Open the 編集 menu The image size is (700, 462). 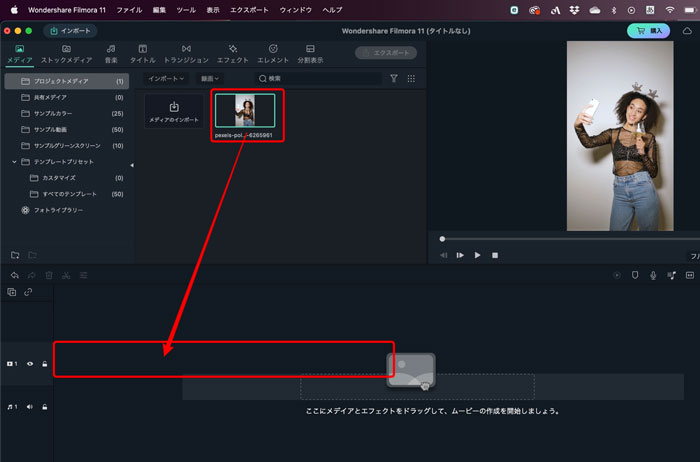click(159, 10)
